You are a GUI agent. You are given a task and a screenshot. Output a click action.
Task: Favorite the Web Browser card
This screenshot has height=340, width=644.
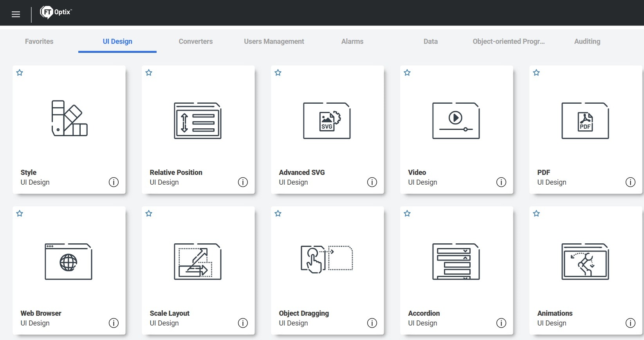(20, 213)
